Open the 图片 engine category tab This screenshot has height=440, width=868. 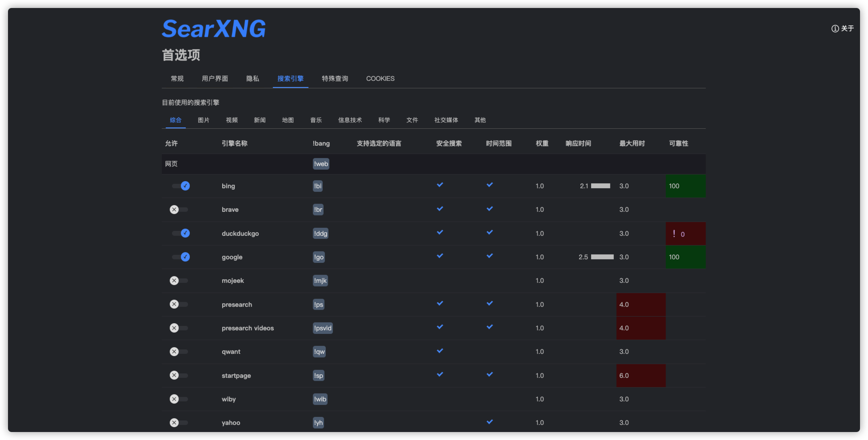coord(204,120)
